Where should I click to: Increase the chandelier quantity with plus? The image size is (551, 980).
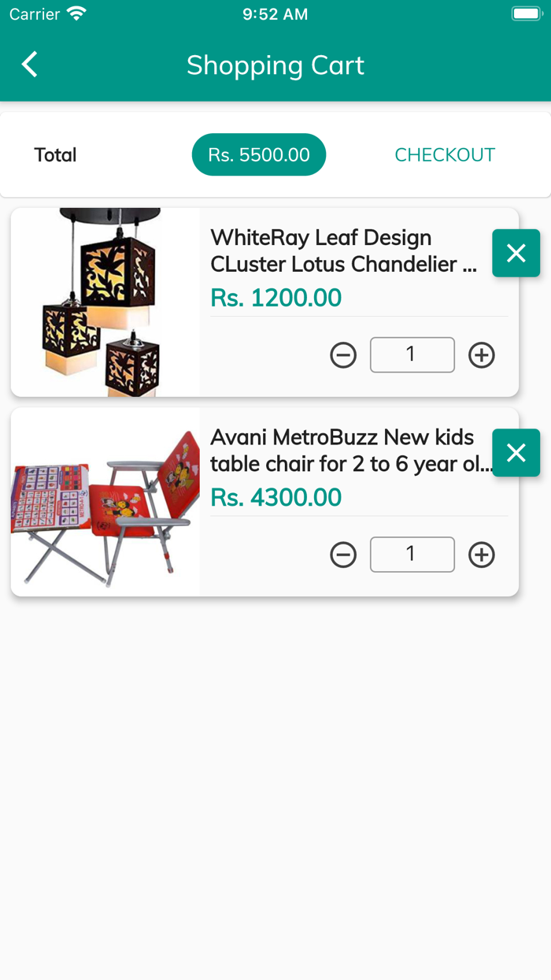[482, 355]
